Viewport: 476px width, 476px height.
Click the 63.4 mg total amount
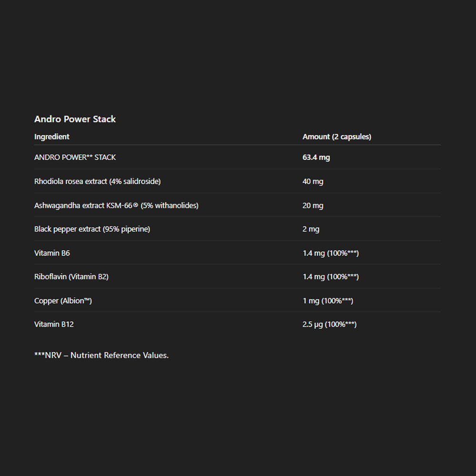click(316, 158)
